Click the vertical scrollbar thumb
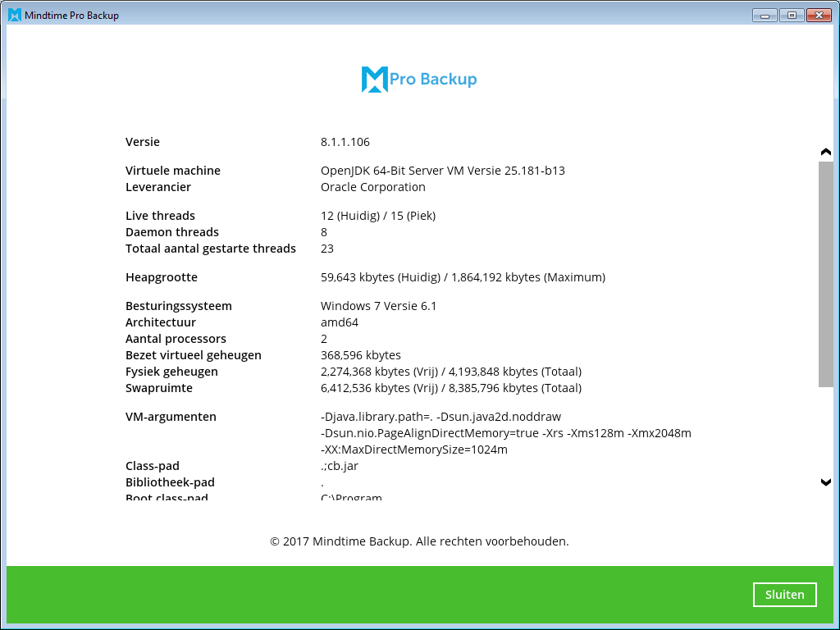Viewport: 840px width, 630px height. (825, 274)
